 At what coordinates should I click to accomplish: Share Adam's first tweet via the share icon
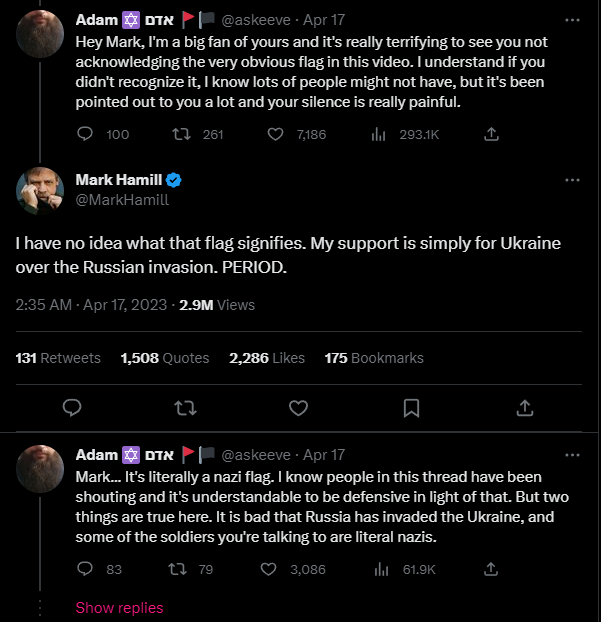pyautogui.click(x=491, y=134)
